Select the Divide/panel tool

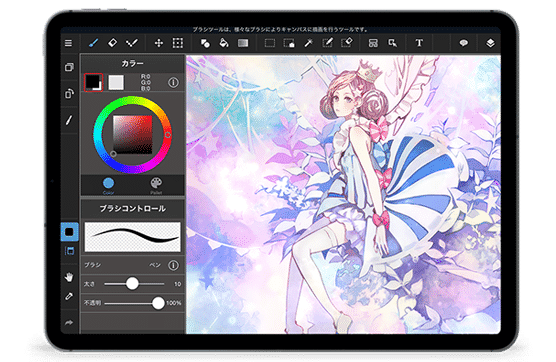pos(373,43)
